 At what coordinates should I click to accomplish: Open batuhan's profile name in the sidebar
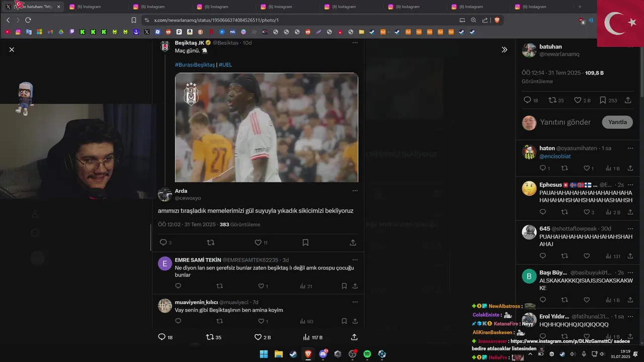click(550, 46)
